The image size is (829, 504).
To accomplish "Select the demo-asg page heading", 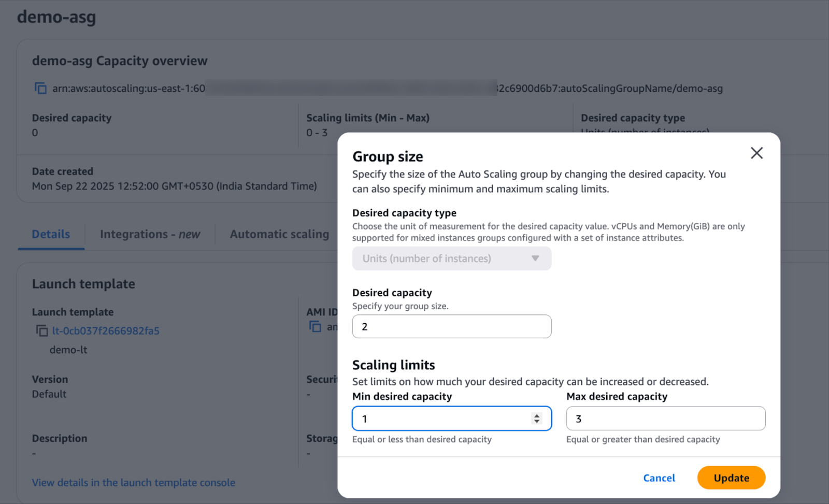I will pos(56,17).
